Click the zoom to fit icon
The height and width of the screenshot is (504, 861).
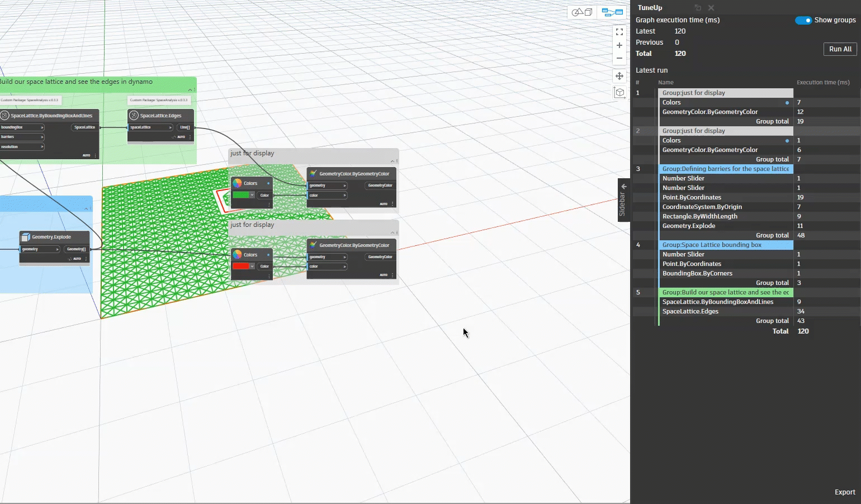[x=619, y=32]
